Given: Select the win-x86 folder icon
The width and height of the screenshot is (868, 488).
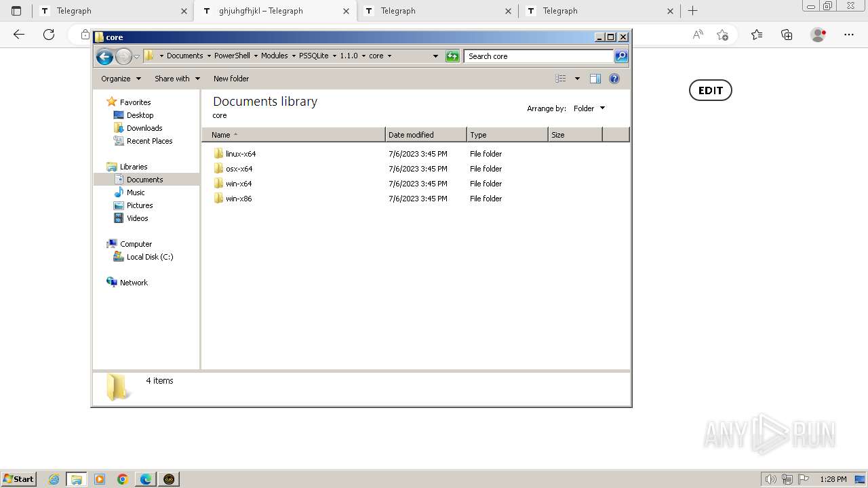Looking at the screenshot, I should coord(218,199).
